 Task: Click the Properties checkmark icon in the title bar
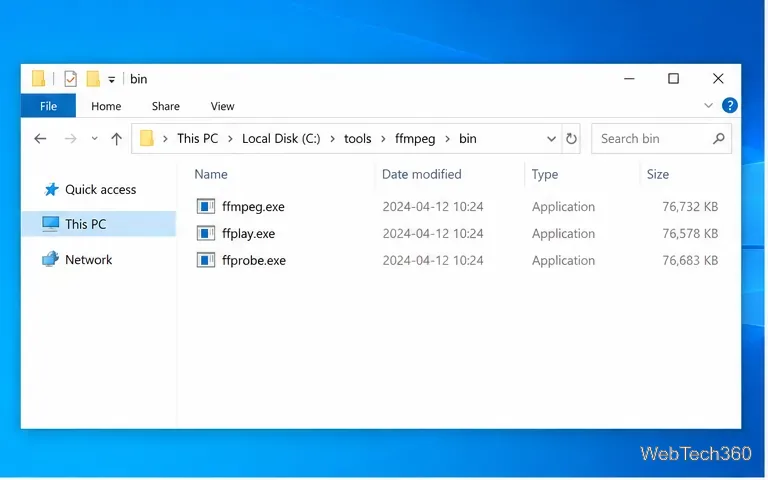click(71, 78)
